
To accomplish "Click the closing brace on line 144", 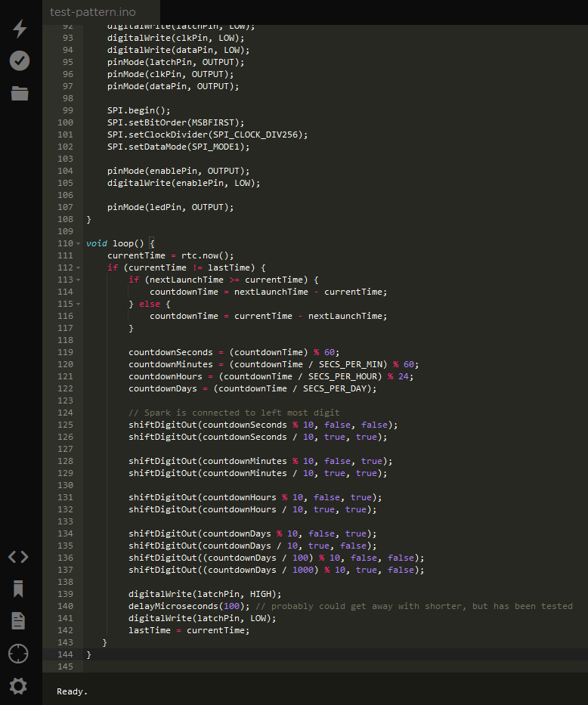I will [88, 654].
